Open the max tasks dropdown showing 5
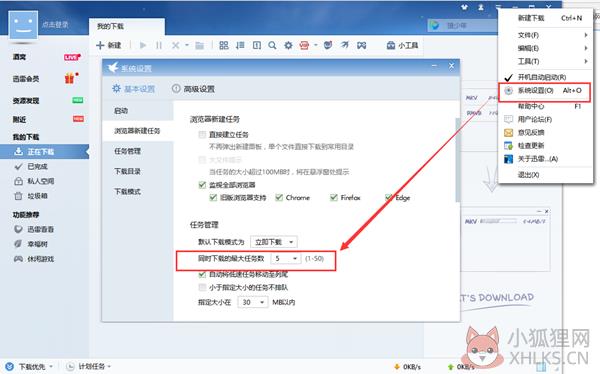This screenshot has width=600, height=374. click(x=286, y=259)
